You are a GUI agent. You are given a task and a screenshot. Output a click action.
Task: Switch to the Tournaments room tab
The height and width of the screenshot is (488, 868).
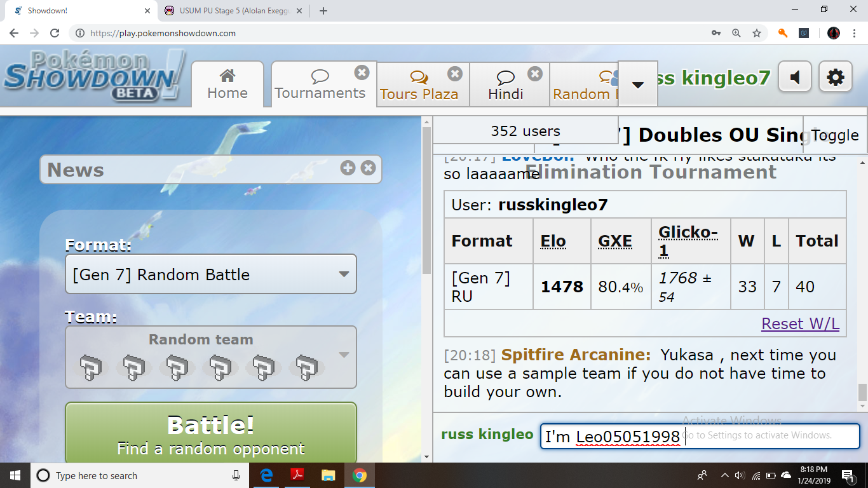[x=320, y=85]
